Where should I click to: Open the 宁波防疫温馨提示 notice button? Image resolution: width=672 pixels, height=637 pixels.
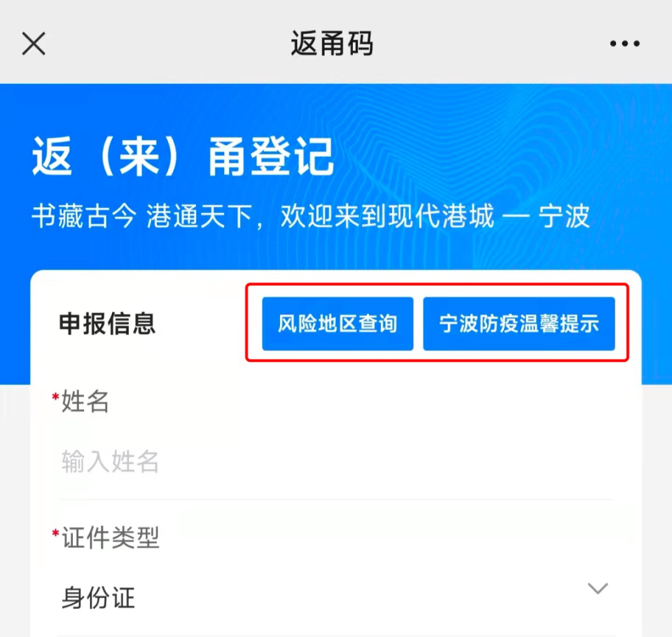pyautogui.click(x=519, y=323)
